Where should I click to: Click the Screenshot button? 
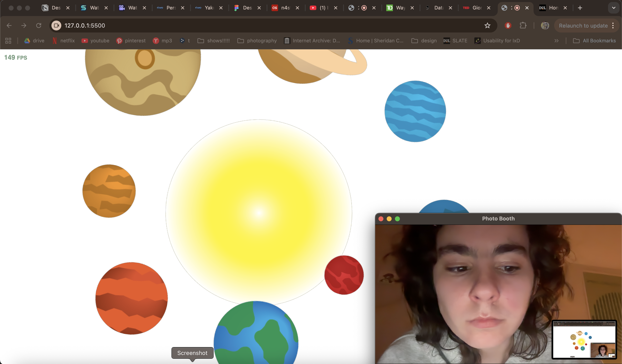(192, 353)
